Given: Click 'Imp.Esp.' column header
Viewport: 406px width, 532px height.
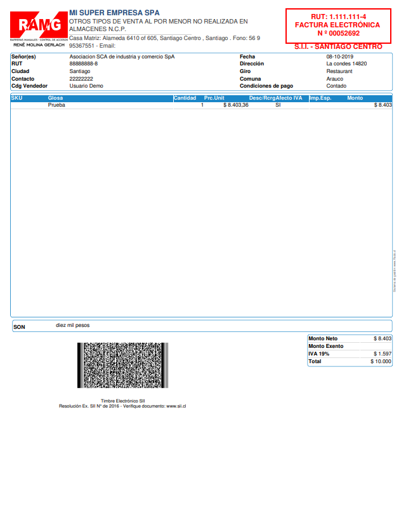Looking at the screenshot, I should 320,98.
